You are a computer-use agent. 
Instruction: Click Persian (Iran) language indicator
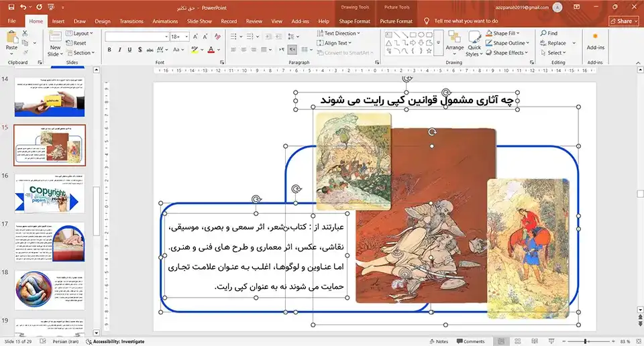[x=65, y=341]
